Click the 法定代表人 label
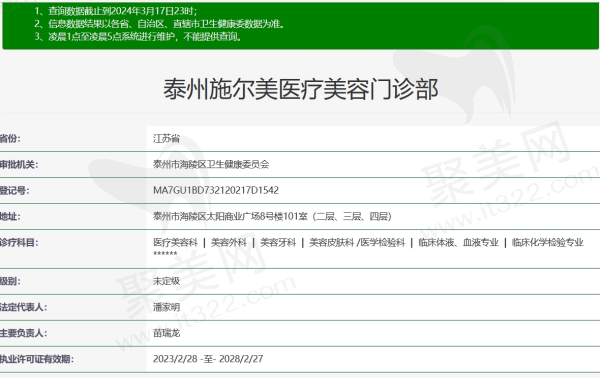This screenshot has width=600, height=378. (x=23, y=307)
